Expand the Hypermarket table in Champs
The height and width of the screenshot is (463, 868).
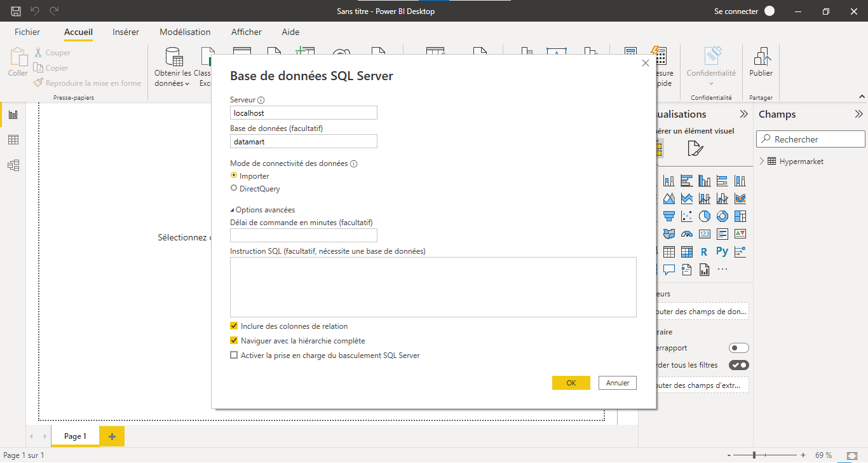(762, 162)
